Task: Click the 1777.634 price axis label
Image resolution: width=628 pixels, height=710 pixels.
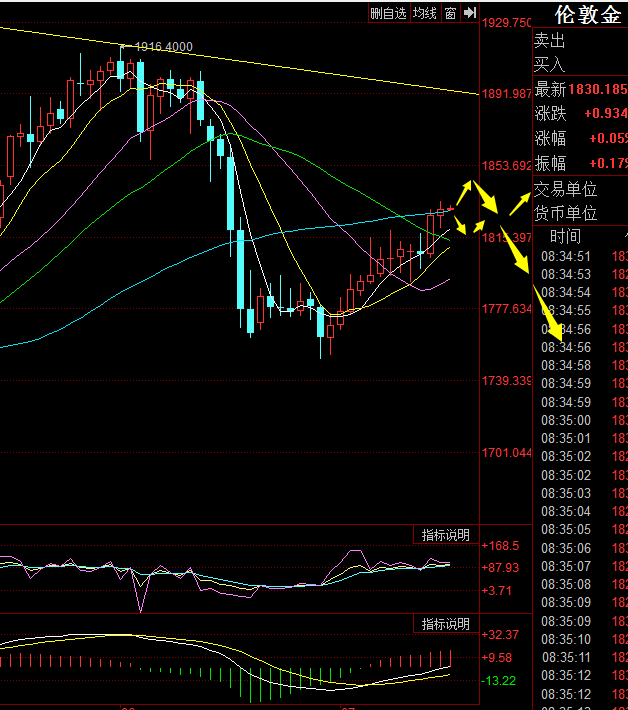Action: pyautogui.click(x=507, y=309)
